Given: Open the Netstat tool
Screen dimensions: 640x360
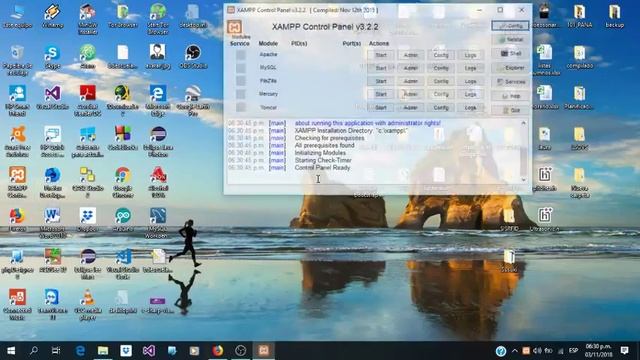Looking at the screenshot, I should [510, 40].
